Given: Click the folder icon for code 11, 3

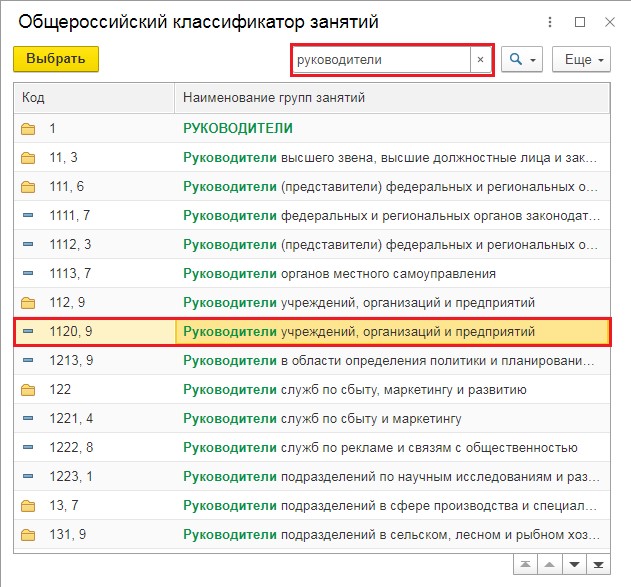Looking at the screenshot, I should [x=28, y=158].
